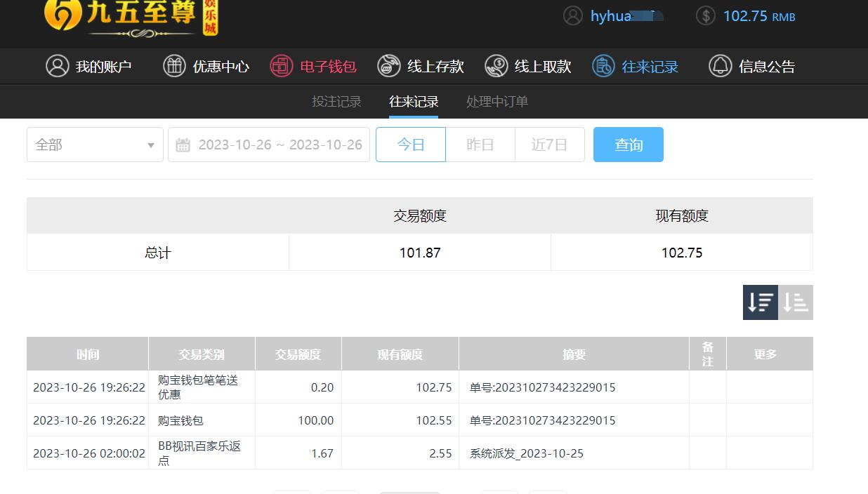Switch to 投注记录 tab
Image resolution: width=868 pixels, height=494 pixels.
click(336, 102)
